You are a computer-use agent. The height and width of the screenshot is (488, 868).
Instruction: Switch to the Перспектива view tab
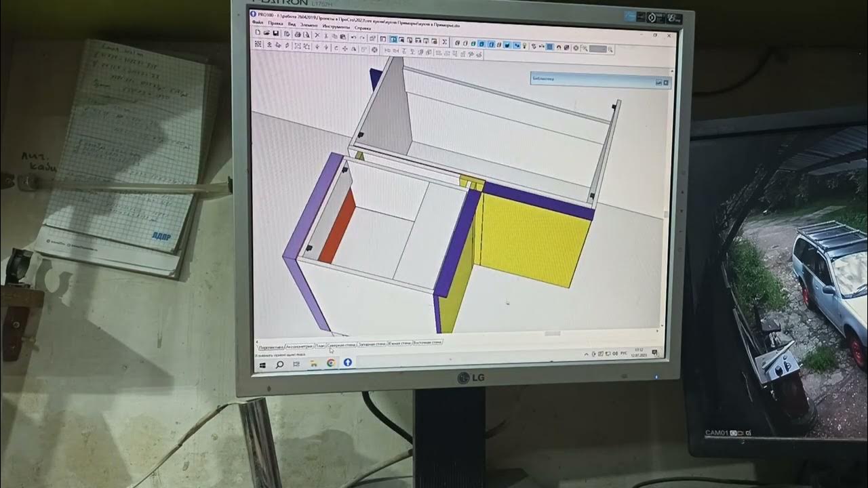pyautogui.click(x=271, y=347)
